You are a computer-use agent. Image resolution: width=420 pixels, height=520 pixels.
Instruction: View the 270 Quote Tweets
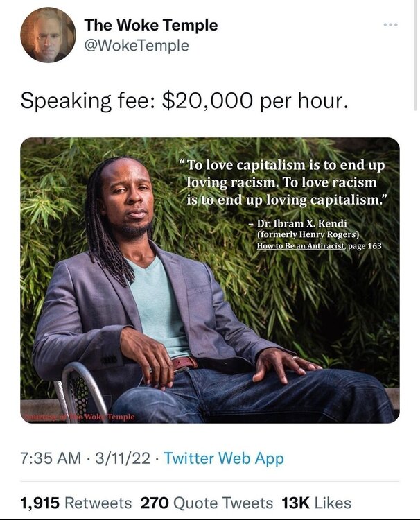point(207,503)
